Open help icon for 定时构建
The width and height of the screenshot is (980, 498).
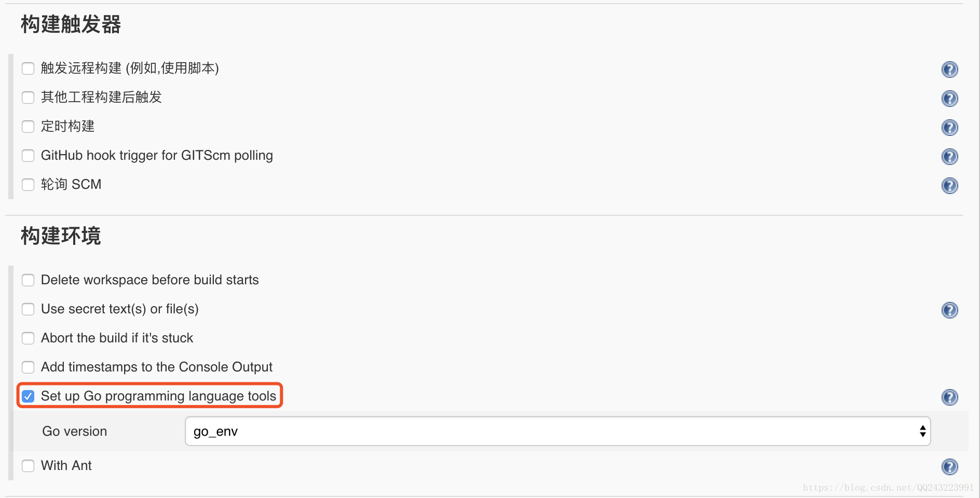pyautogui.click(x=949, y=127)
